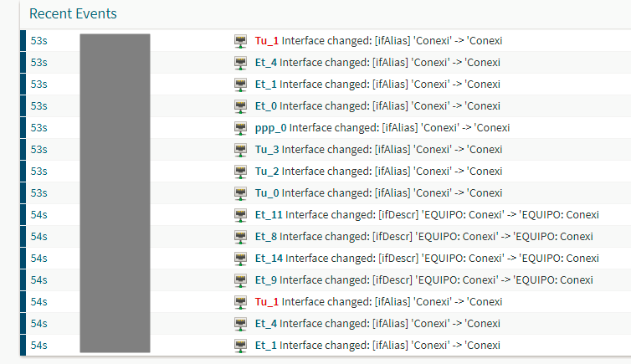The image size is (631, 364).
Task: Click the port icon beside Et_8 event
Action: 241,237
